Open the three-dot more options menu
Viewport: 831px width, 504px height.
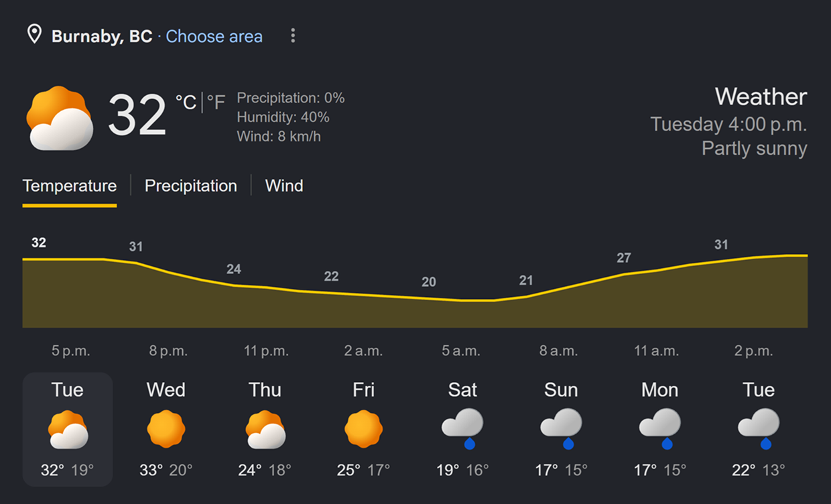pyautogui.click(x=293, y=36)
